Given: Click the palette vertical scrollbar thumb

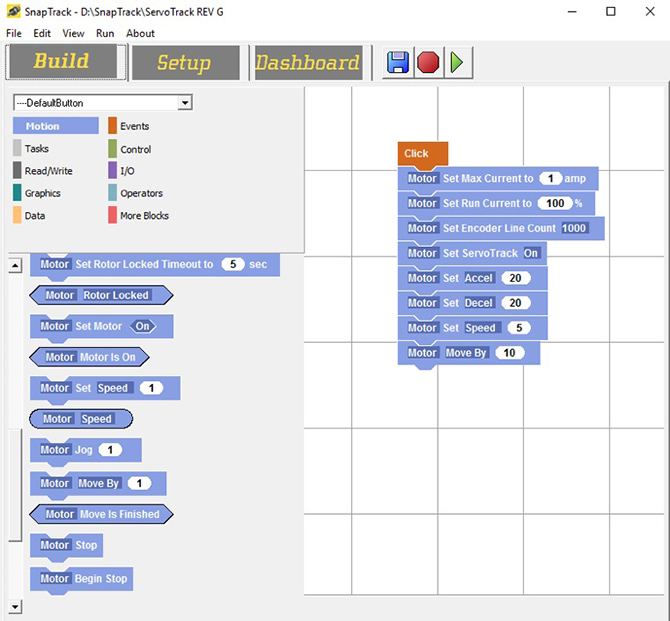Looking at the screenshot, I should coord(15,485).
